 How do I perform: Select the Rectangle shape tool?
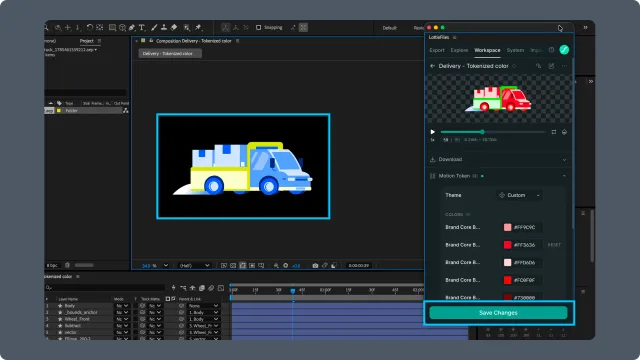[x=112, y=27]
